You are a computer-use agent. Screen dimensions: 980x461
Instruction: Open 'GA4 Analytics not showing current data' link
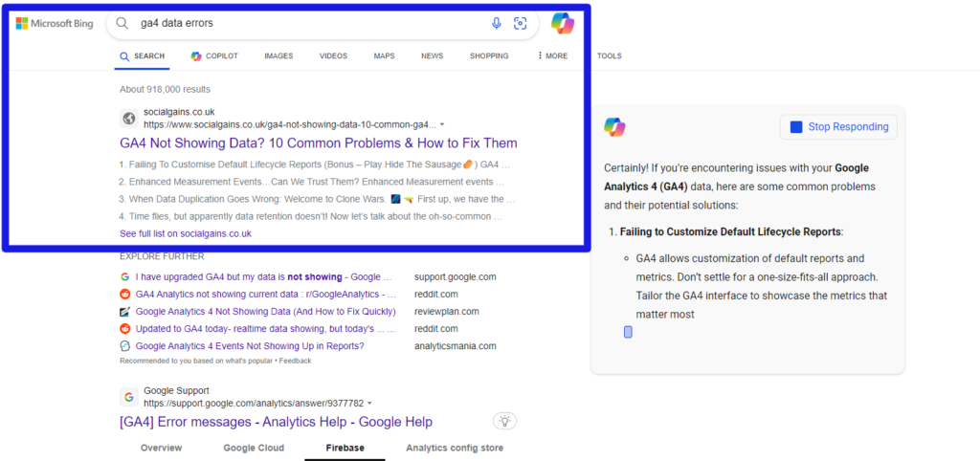click(x=266, y=295)
